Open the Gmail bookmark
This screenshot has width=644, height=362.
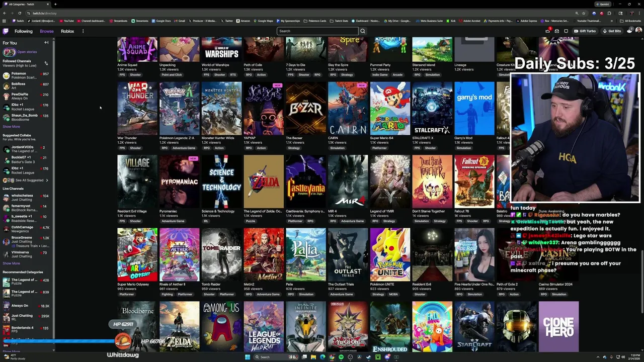tap(180, 21)
